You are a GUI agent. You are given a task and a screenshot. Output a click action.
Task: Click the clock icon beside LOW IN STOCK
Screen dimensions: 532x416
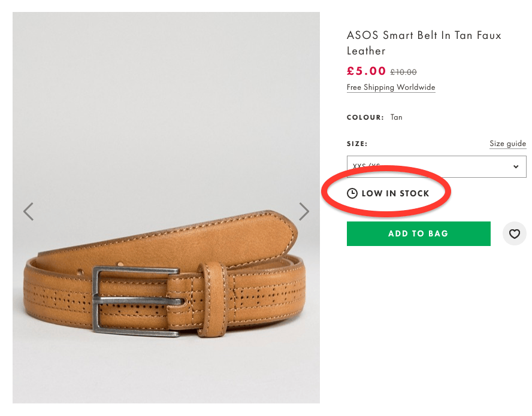click(352, 193)
